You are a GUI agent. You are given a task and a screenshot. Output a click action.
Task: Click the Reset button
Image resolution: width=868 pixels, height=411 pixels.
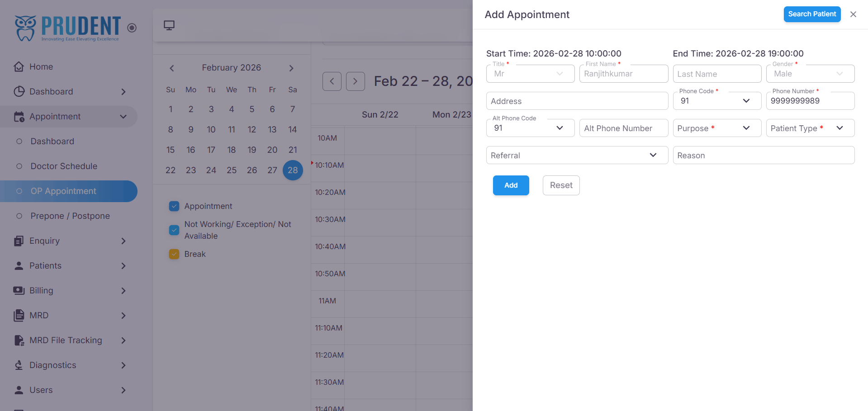pyautogui.click(x=561, y=185)
